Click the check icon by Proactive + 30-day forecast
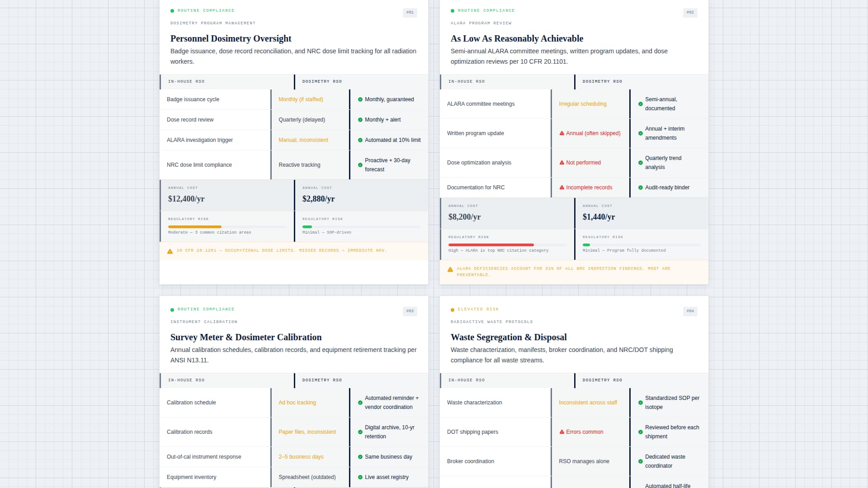 click(x=360, y=165)
